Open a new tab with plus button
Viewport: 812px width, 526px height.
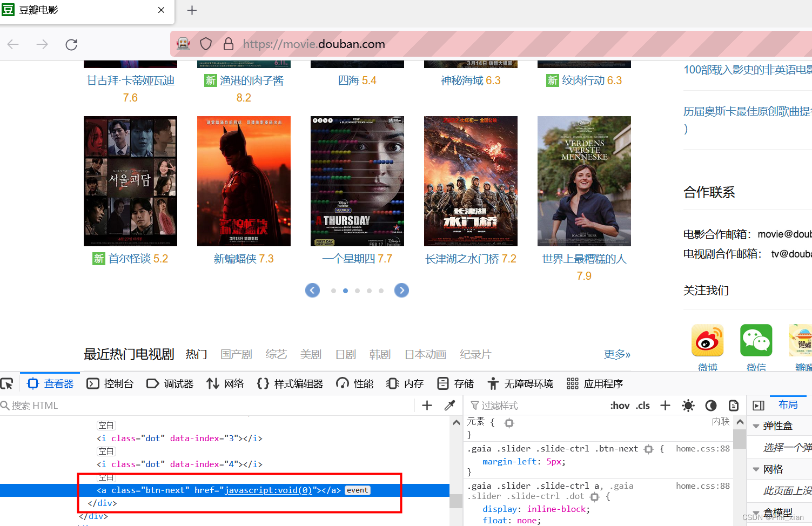(x=192, y=10)
